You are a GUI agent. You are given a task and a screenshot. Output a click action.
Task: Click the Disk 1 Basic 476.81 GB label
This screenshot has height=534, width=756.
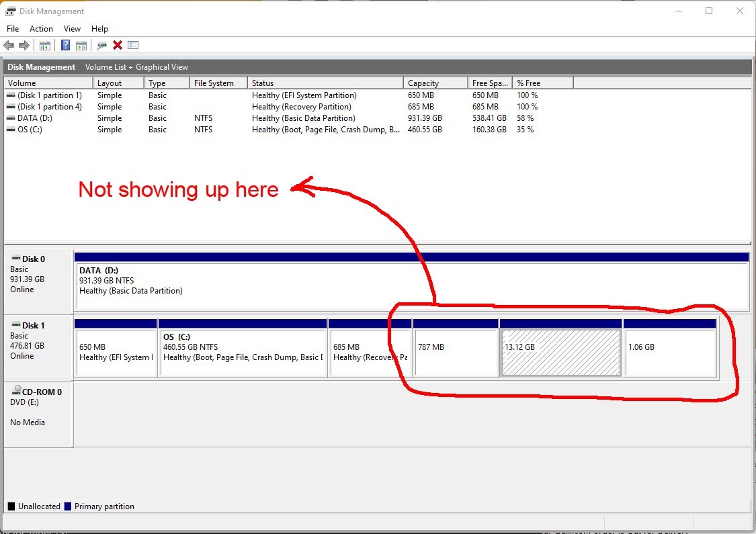38,347
